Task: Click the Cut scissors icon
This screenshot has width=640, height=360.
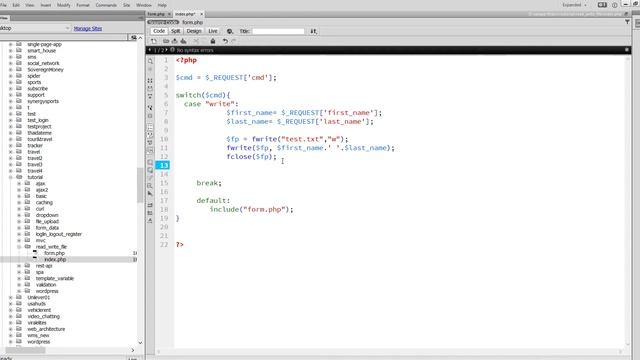Action: tap(196, 41)
